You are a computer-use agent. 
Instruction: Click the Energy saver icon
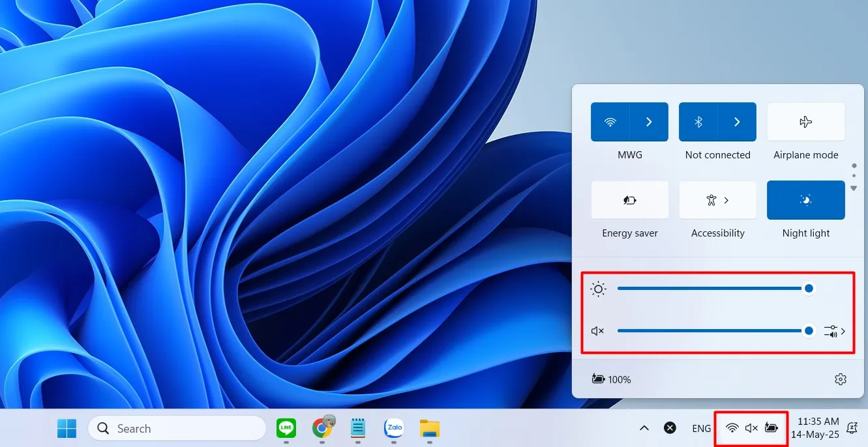click(629, 200)
